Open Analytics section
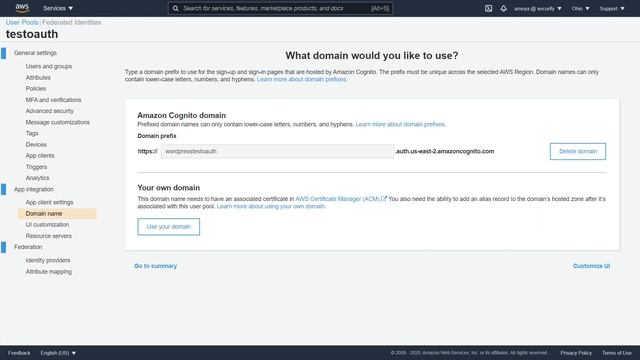The width and height of the screenshot is (640, 360). pyautogui.click(x=37, y=178)
